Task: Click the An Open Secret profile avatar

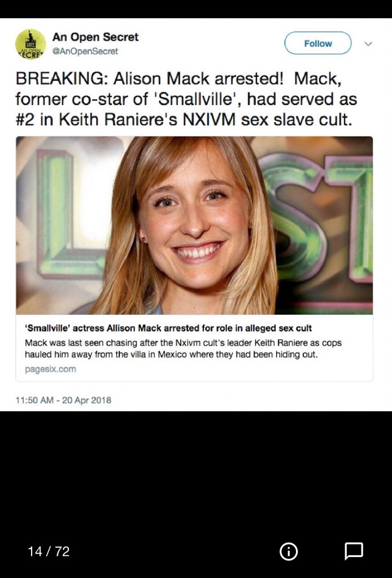Action: click(x=31, y=44)
